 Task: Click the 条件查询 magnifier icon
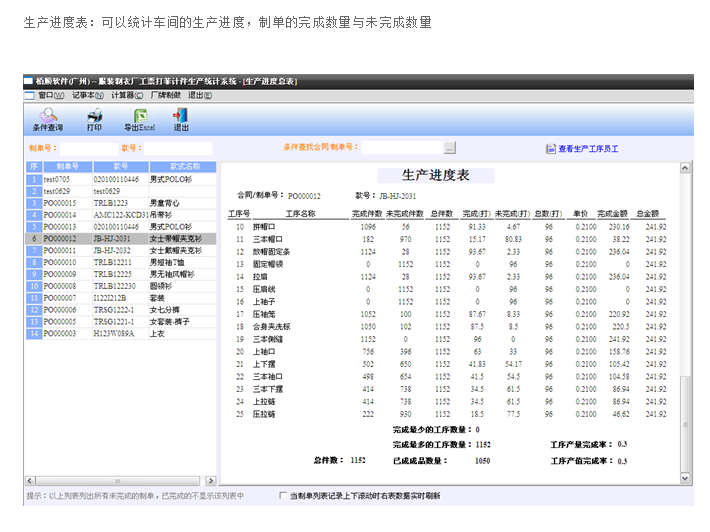47,116
